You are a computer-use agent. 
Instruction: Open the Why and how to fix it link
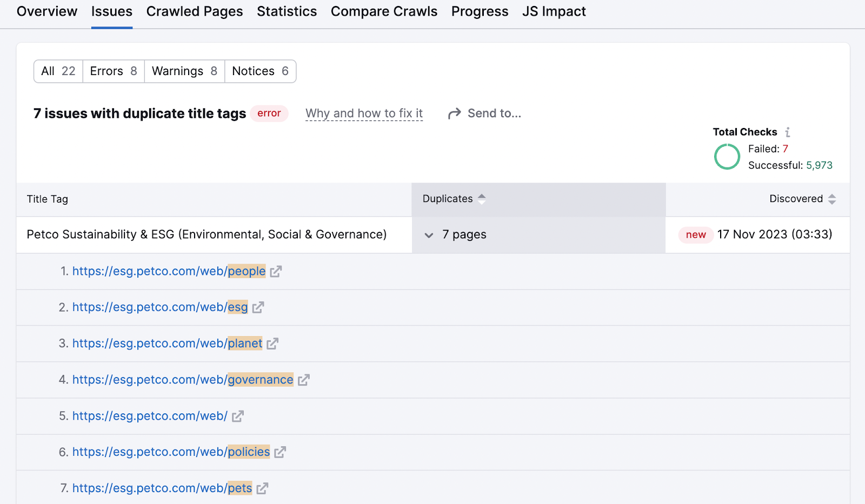364,113
